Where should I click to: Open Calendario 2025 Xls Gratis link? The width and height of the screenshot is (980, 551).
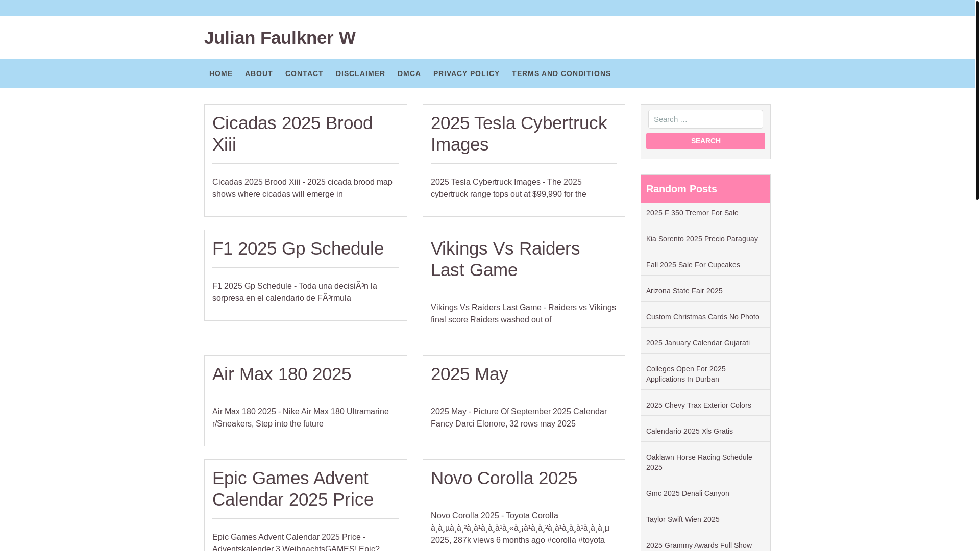[690, 431]
